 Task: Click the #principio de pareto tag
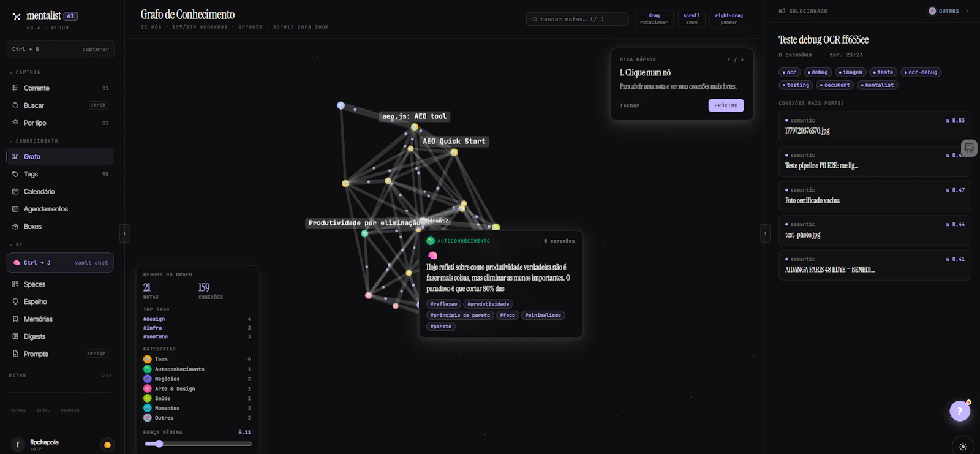point(460,315)
